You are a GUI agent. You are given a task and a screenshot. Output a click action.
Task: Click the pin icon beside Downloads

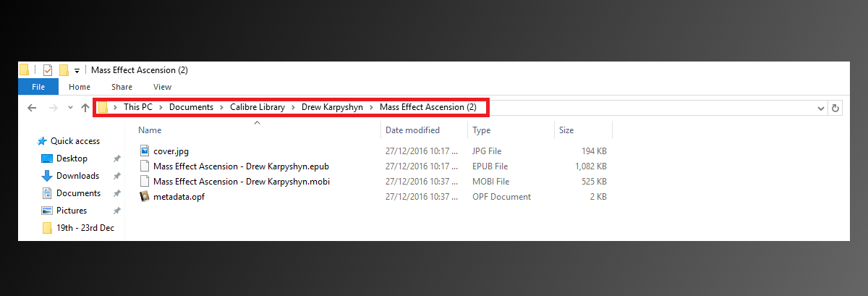coord(117,176)
